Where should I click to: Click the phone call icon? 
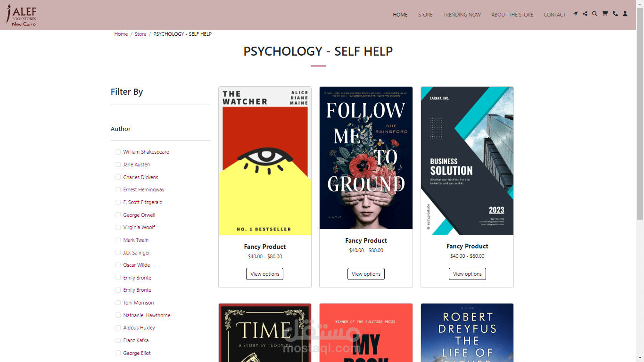coord(615,14)
